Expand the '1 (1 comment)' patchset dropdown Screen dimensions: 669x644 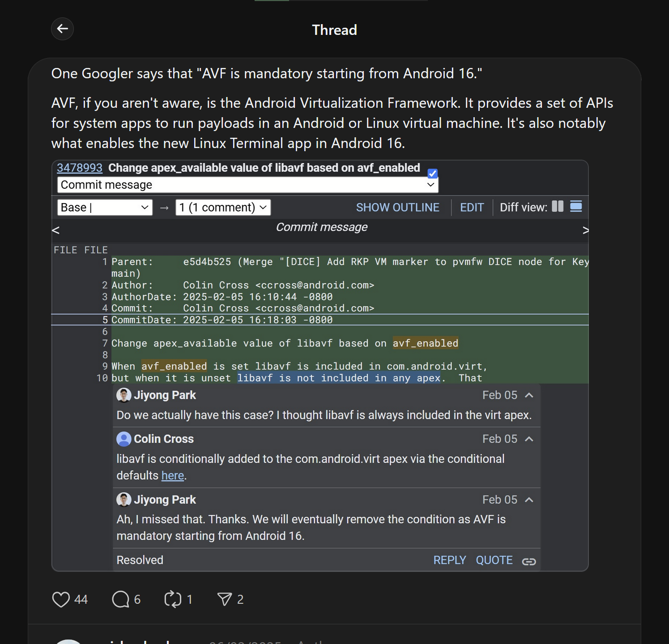223,208
